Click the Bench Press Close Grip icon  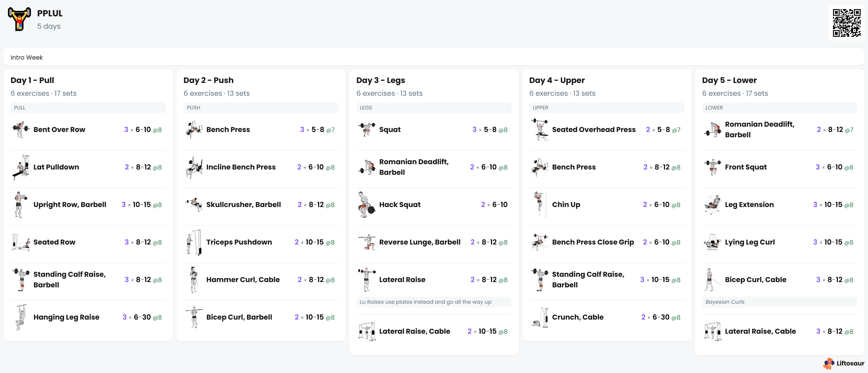pyautogui.click(x=539, y=242)
